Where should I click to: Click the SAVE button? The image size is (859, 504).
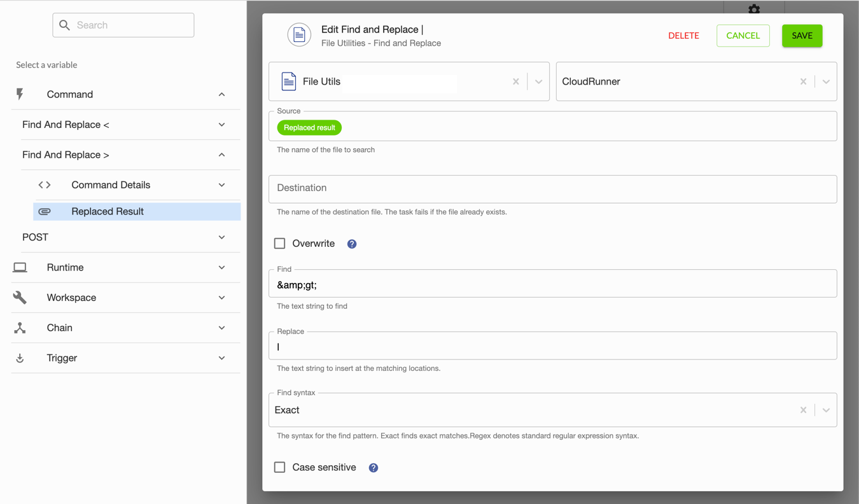tap(802, 36)
